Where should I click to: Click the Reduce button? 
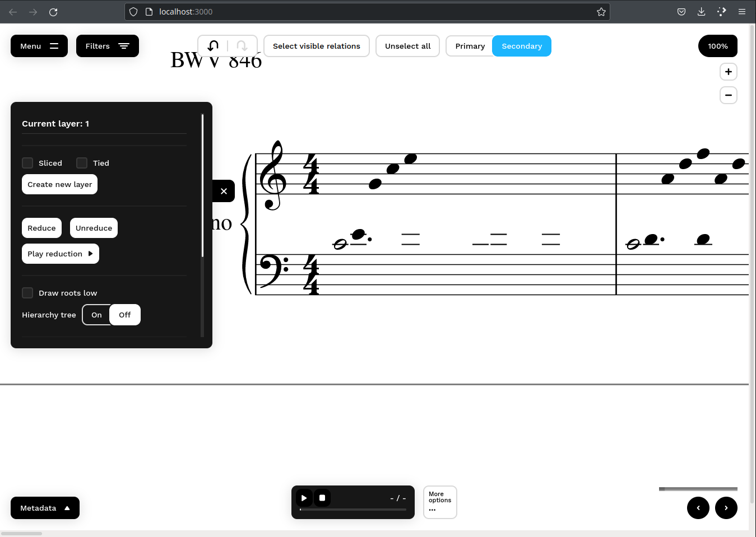pyautogui.click(x=41, y=228)
